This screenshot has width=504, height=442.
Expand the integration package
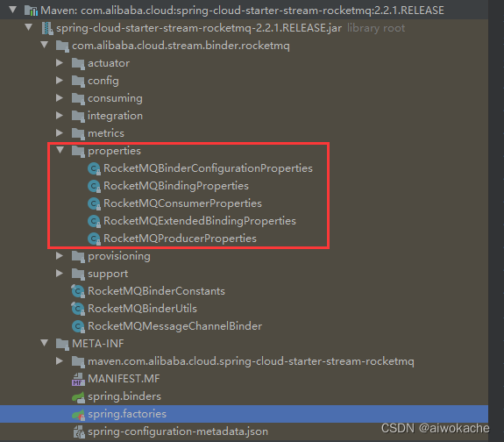point(60,115)
